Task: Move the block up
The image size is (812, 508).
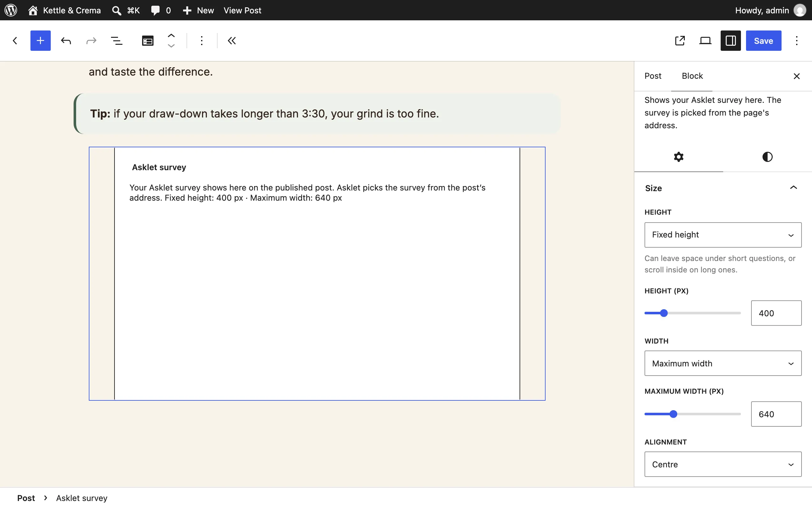Action: point(171,35)
